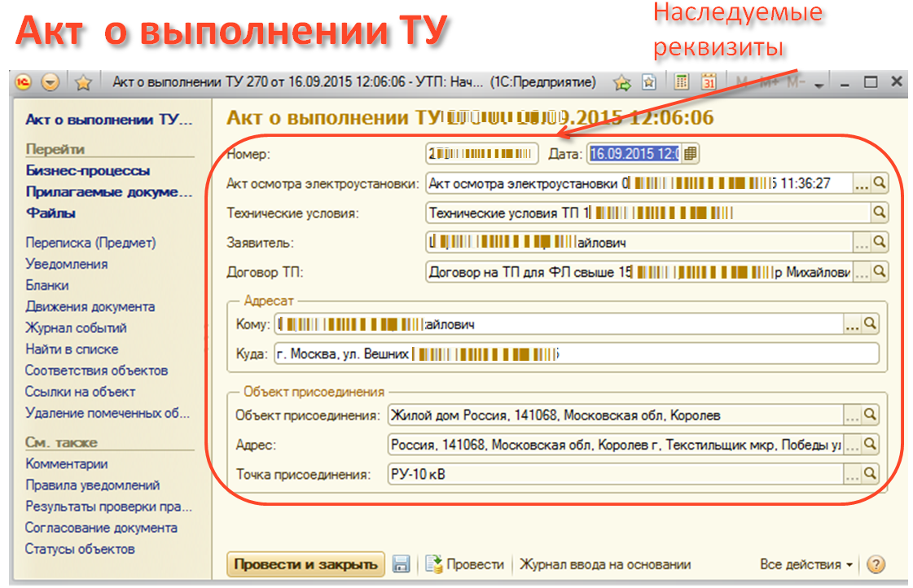Open selection ellipsis for Договор ТП

point(861,272)
